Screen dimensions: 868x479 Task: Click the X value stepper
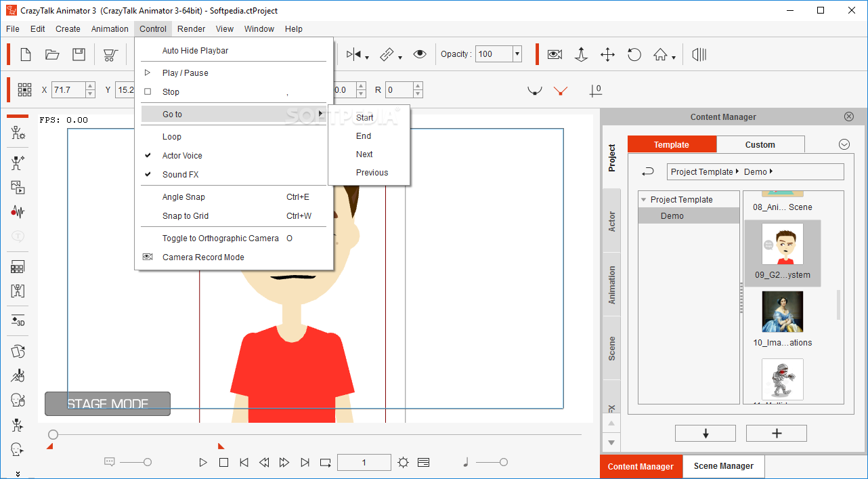pyautogui.click(x=89, y=89)
